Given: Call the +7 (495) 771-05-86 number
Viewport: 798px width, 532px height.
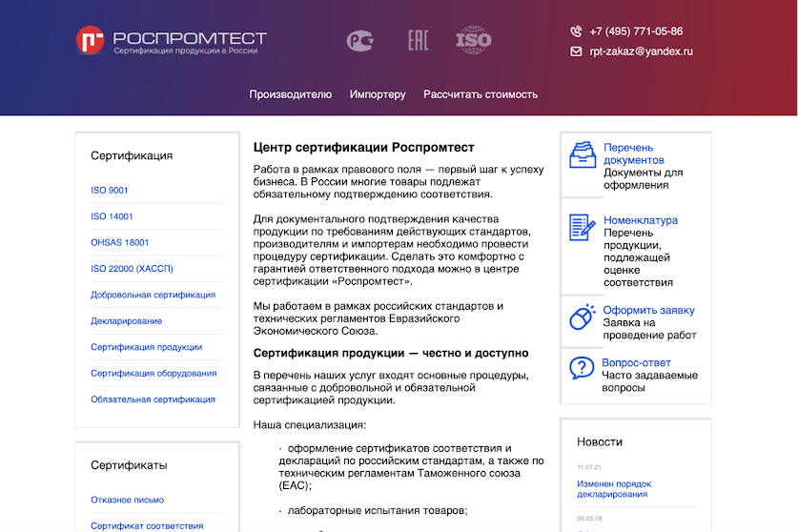Looking at the screenshot, I should 636,31.
